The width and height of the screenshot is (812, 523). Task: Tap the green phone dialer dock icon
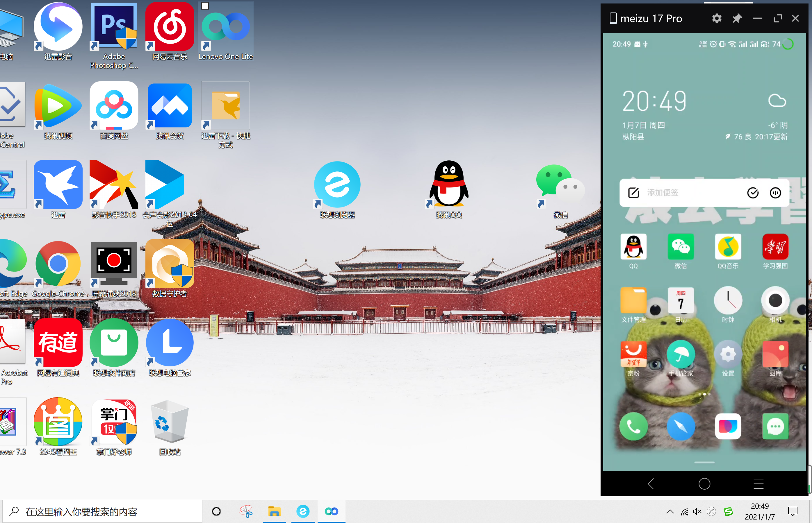click(633, 427)
